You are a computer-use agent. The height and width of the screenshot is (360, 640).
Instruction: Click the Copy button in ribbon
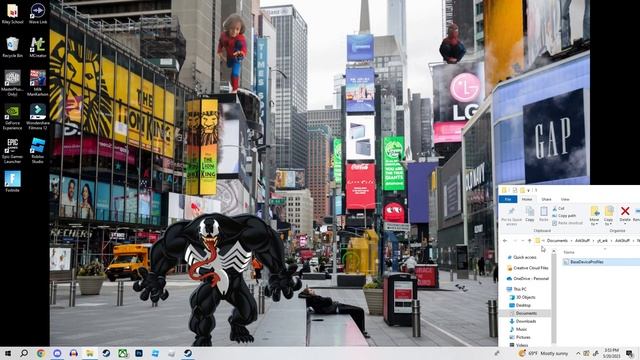530,214
